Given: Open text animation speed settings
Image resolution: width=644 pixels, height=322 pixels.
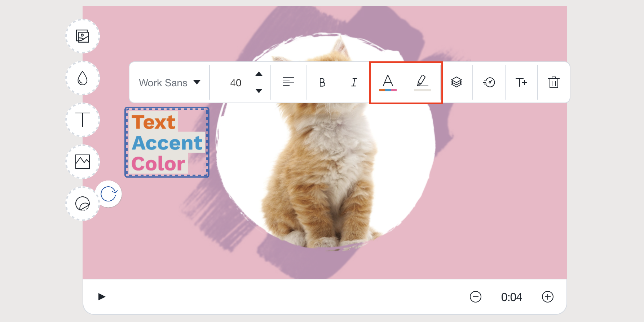Looking at the screenshot, I should click(x=489, y=82).
